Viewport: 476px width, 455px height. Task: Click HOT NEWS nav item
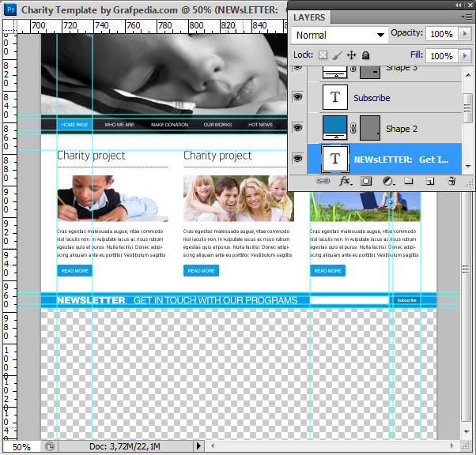coord(260,125)
